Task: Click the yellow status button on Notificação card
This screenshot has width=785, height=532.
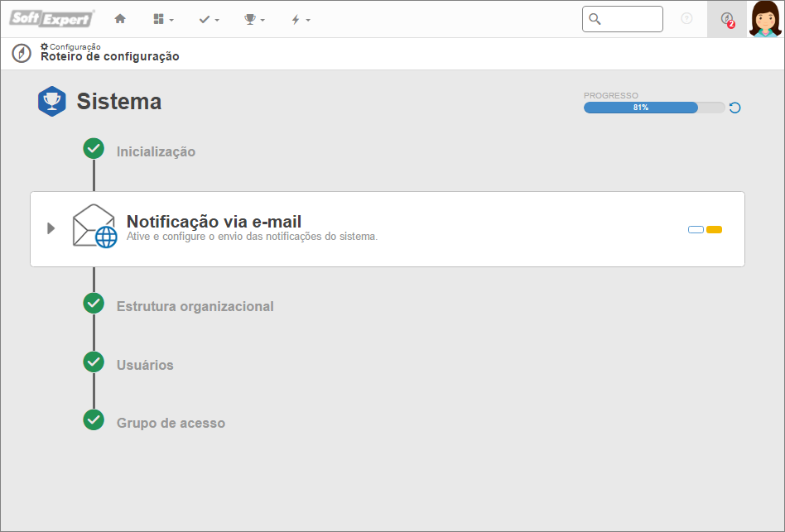Action: click(x=714, y=229)
